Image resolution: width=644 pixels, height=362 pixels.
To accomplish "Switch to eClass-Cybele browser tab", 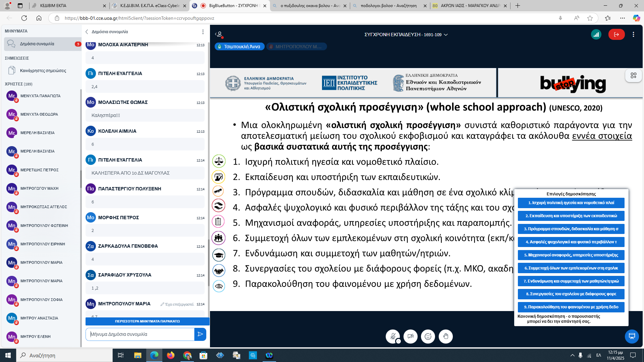I will point(149,6).
